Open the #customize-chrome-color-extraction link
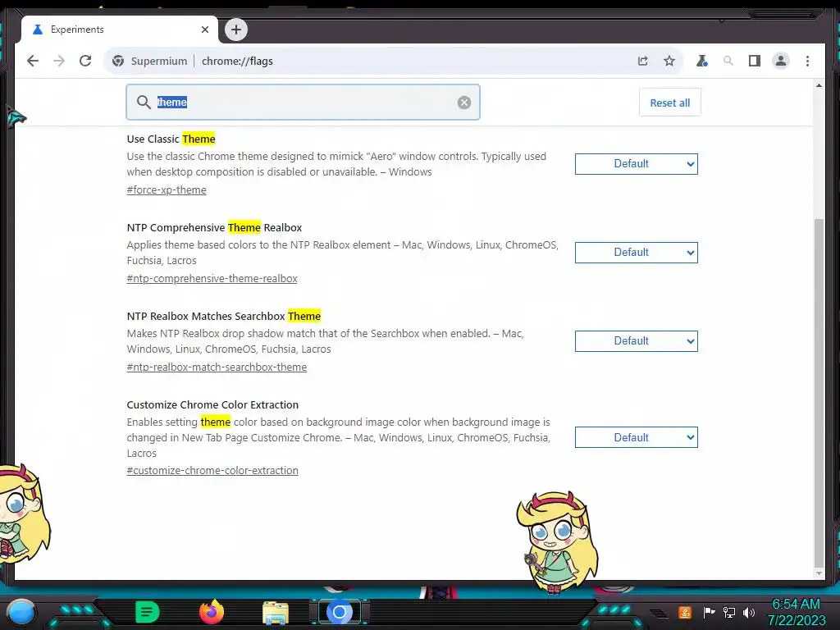 click(x=212, y=470)
